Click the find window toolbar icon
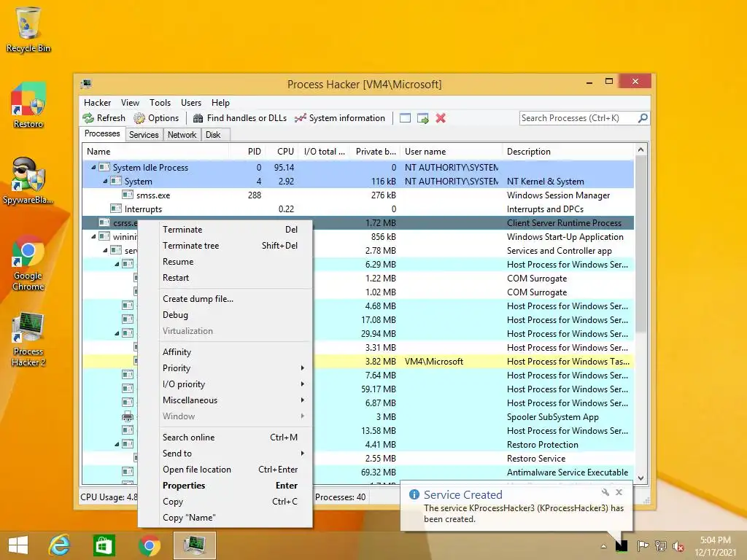This screenshot has height=560, width=747. click(405, 118)
